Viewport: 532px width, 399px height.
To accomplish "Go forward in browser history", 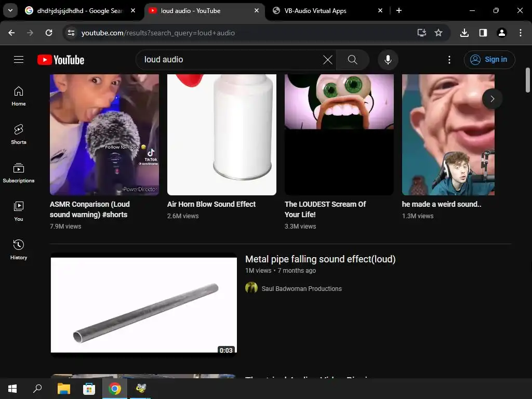I will click(30, 33).
